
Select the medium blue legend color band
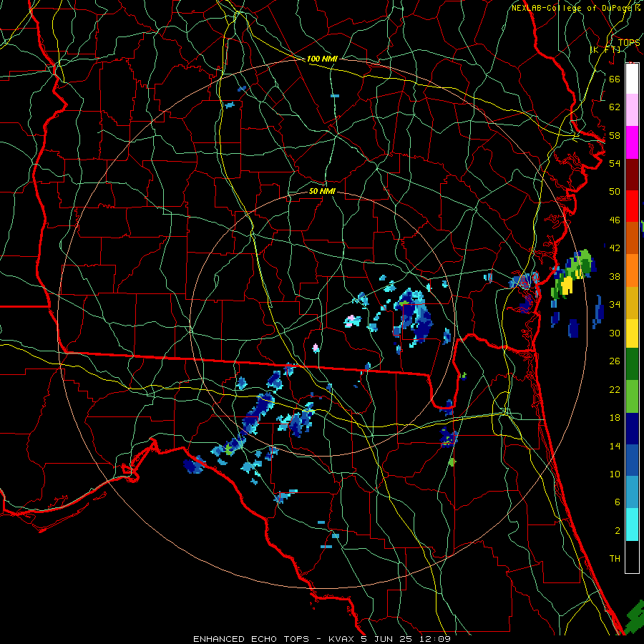coord(632,460)
